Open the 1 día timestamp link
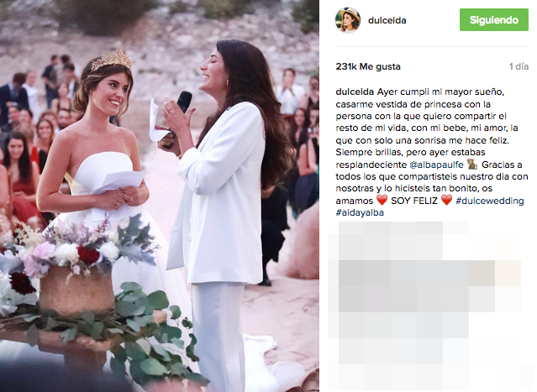This screenshot has height=392, width=537. coord(519,66)
